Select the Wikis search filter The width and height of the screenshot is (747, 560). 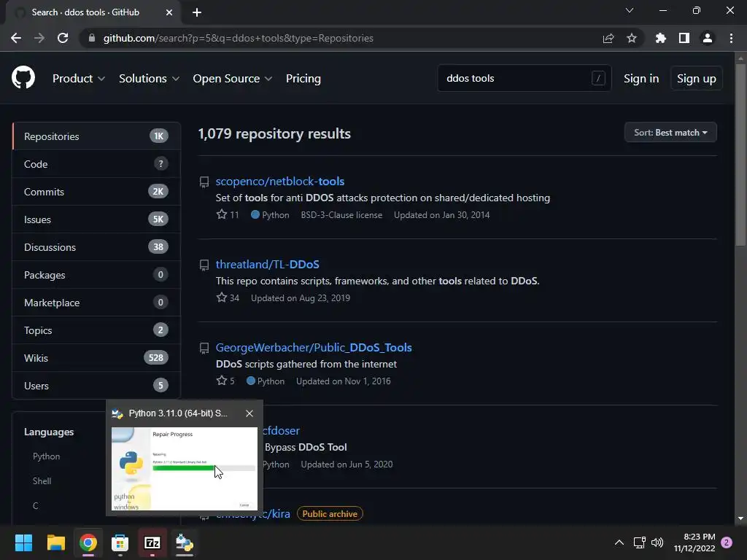coord(96,357)
